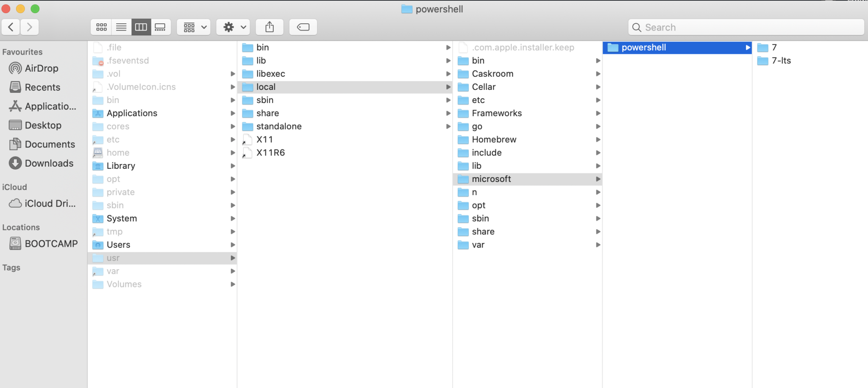Click the forward navigation arrow
The width and height of the screenshot is (868, 388).
pos(29,27)
